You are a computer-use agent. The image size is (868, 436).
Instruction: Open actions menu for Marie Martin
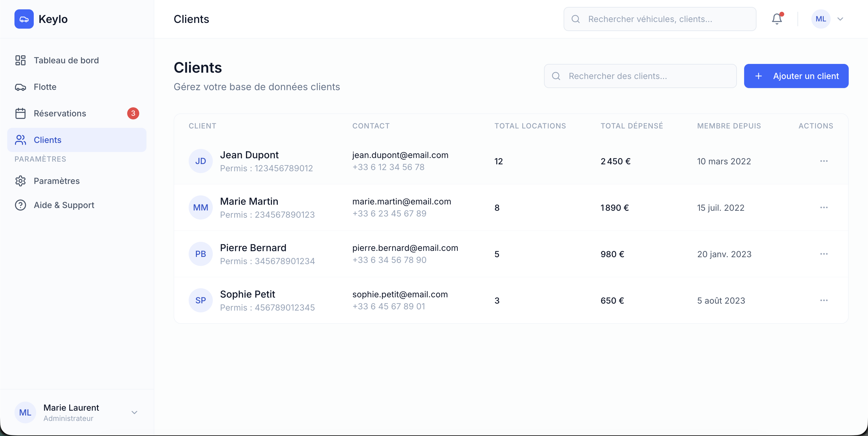(x=824, y=208)
